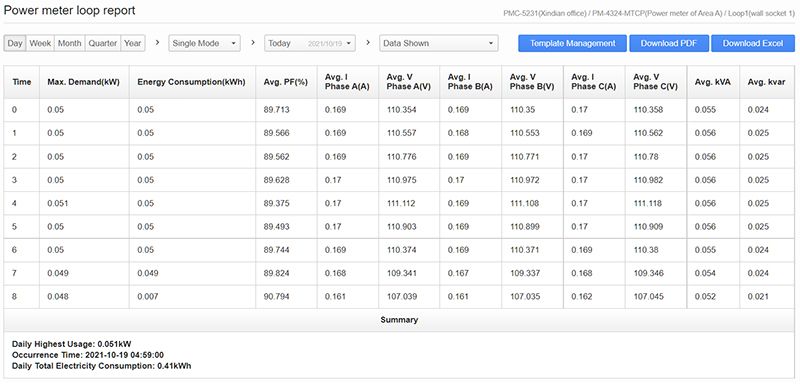The image size is (800, 388).
Task: Click the Avg. PF value 89.744
Action: pos(277,250)
